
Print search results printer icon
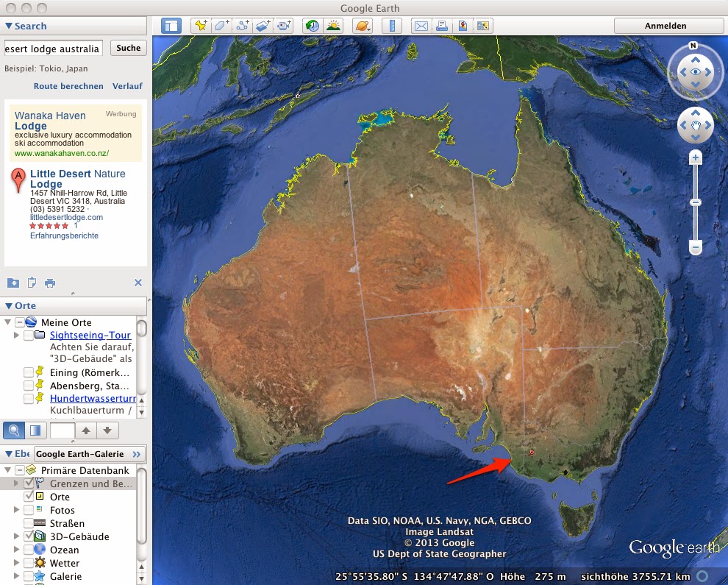[50, 283]
